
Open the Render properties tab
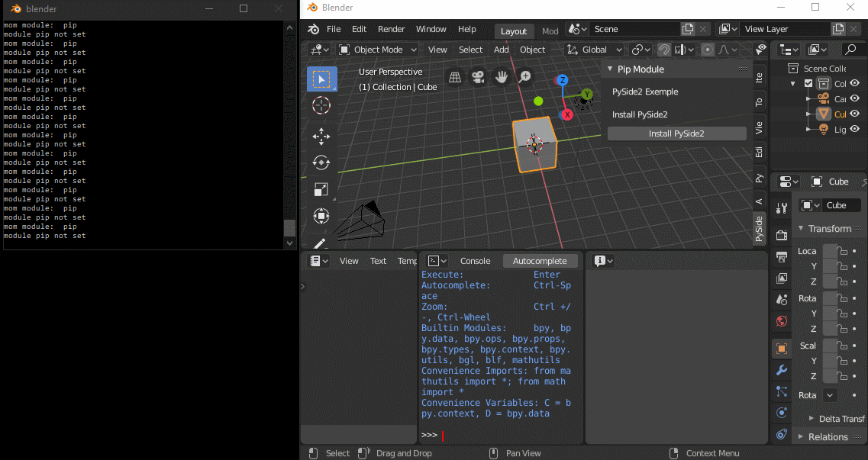point(782,235)
